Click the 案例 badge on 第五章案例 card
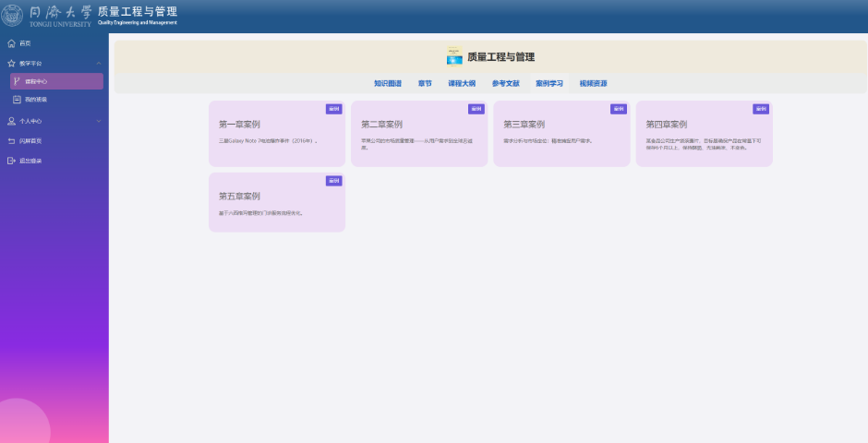The image size is (868, 443). tap(333, 181)
